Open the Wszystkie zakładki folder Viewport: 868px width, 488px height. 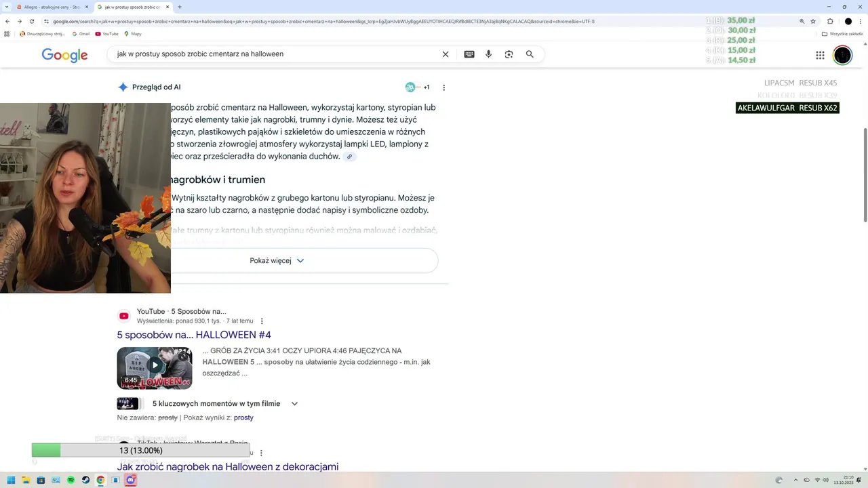[x=842, y=34]
